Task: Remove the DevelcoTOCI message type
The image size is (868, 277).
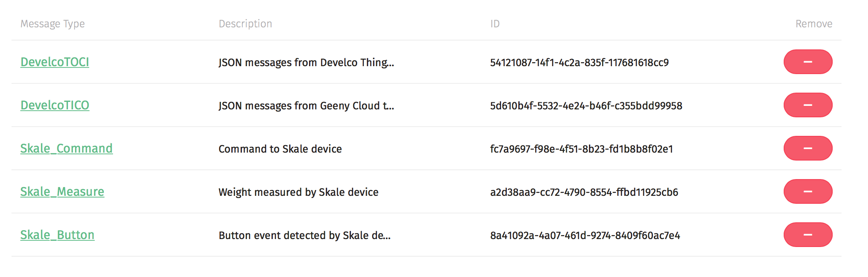Action: [x=808, y=62]
